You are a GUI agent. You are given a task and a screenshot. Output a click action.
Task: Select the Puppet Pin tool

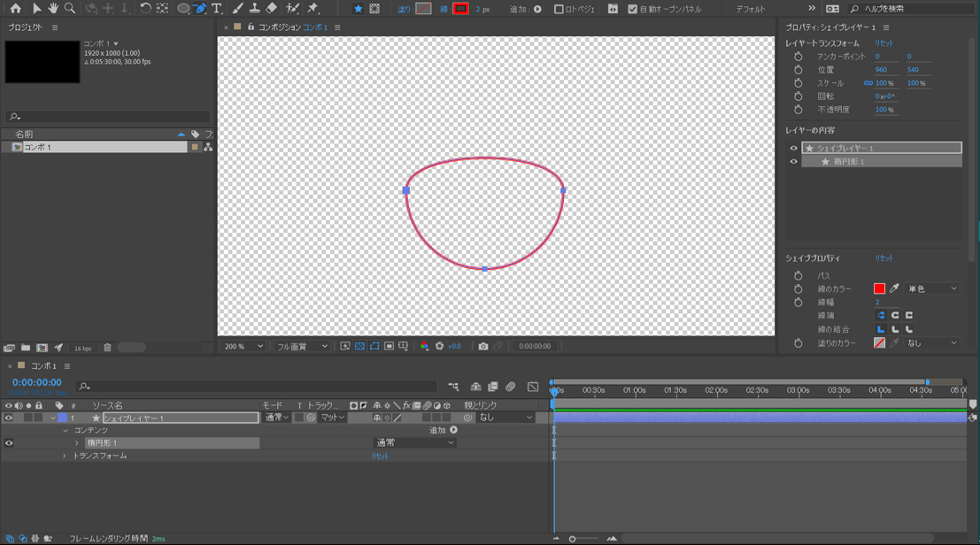313,9
